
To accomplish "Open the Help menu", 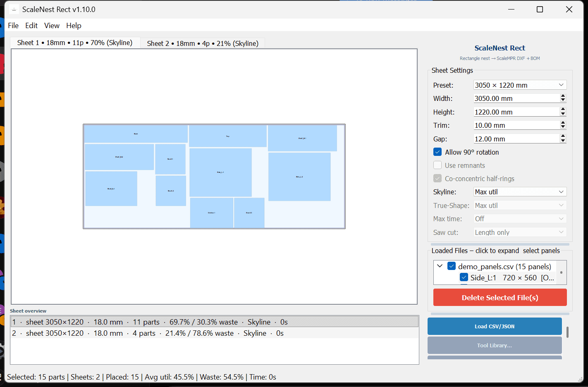I will [x=74, y=26].
